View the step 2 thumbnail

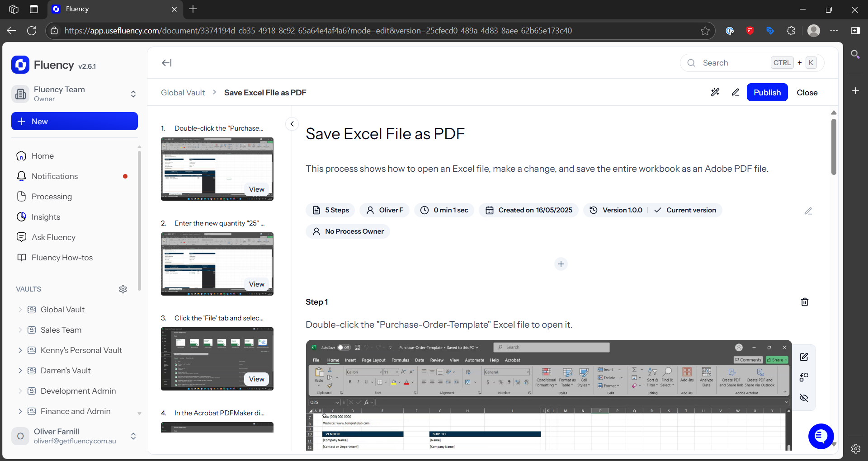[256, 284]
